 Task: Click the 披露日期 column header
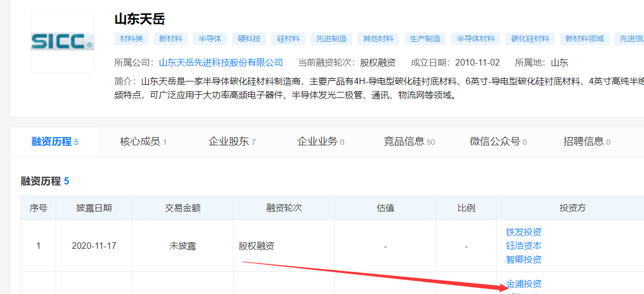94,208
